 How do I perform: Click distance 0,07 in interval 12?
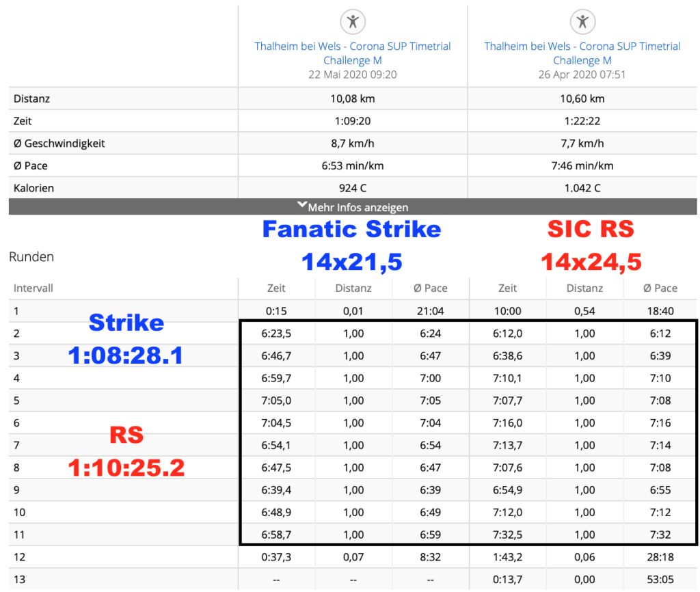click(x=353, y=557)
